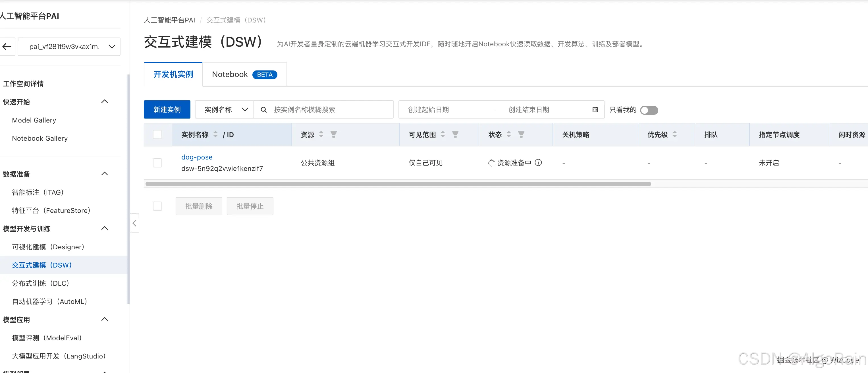This screenshot has height=373, width=868.
Task: Switch to the Notebook BETA tab
Action: tap(244, 74)
